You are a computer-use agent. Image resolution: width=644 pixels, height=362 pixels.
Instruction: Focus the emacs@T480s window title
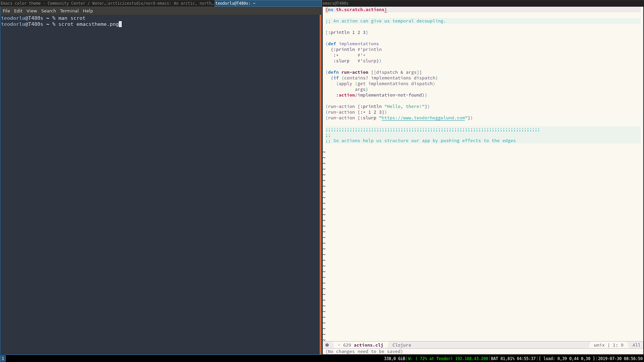(x=336, y=3)
